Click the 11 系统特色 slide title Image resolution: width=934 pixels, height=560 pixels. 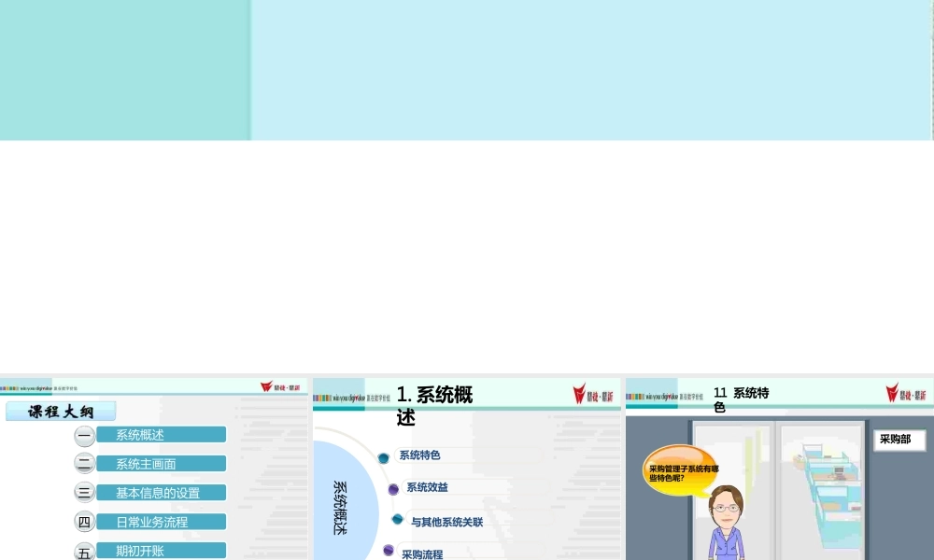[x=742, y=399]
